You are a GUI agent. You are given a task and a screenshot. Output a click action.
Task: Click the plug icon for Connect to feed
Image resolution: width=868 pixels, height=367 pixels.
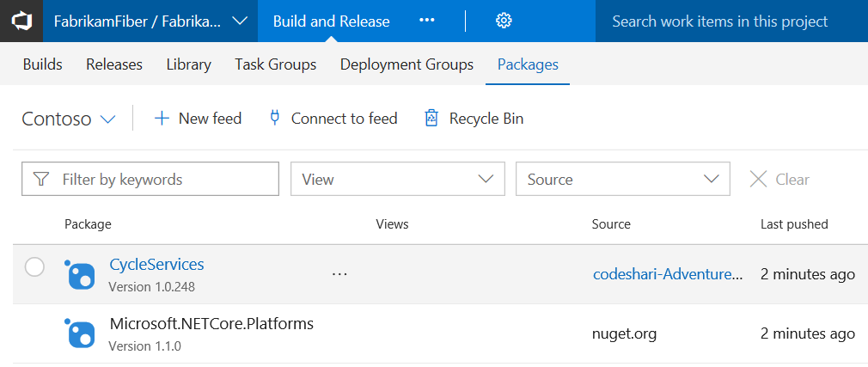(274, 118)
